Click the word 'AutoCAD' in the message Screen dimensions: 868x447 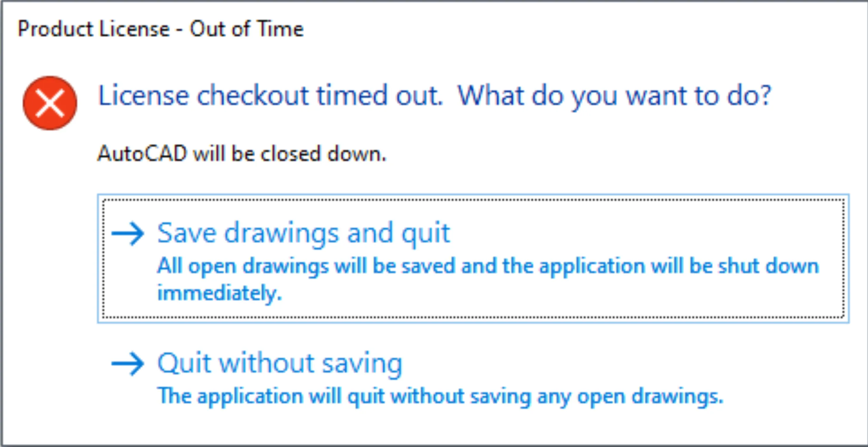[142, 153]
